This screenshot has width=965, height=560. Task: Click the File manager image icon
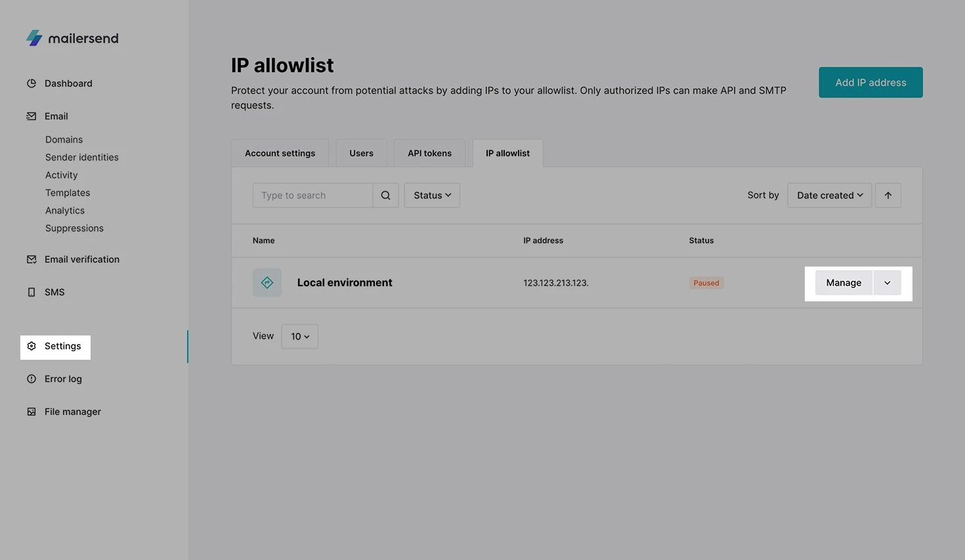(x=32, y=412)
